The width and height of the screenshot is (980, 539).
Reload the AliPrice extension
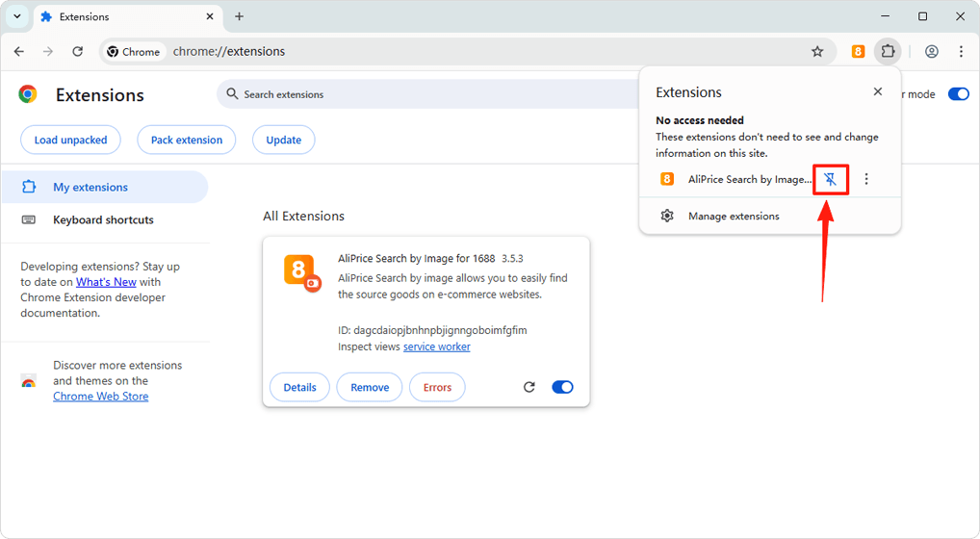coord(529,387)
